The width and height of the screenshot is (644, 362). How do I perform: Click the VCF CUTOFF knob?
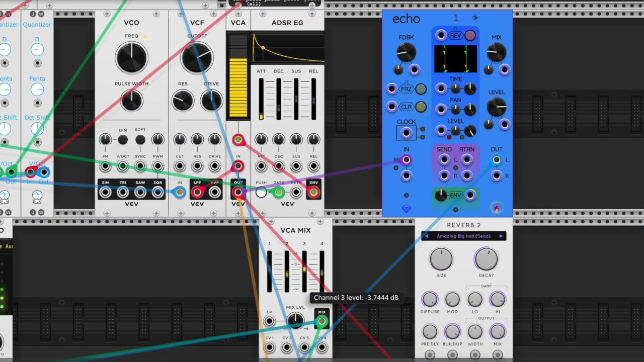coord(197,57)
